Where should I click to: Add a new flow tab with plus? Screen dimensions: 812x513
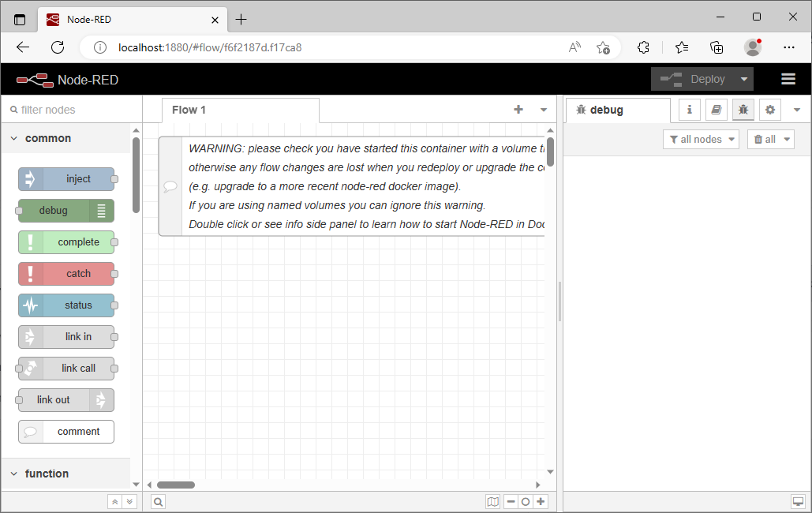(x=518, y=110)
